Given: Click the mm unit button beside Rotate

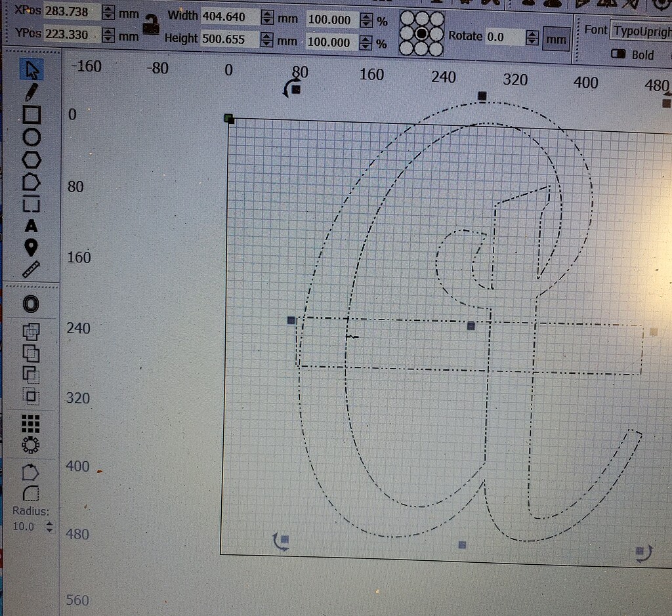Looking at the screenshot, I should (555, 38).
